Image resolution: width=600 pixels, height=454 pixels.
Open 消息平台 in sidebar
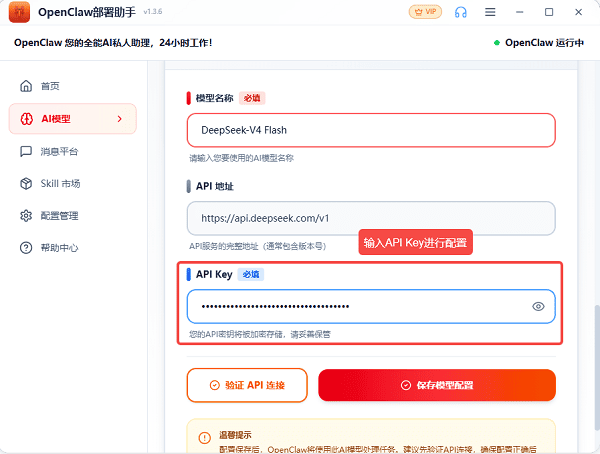[x=73, y=151]
